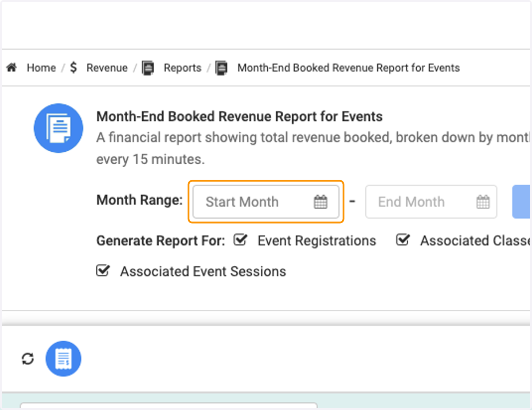Click the blue receipt invoice icon button
Image resolution: width=532 pixels, height=410 pixels.
coord(63,359)
